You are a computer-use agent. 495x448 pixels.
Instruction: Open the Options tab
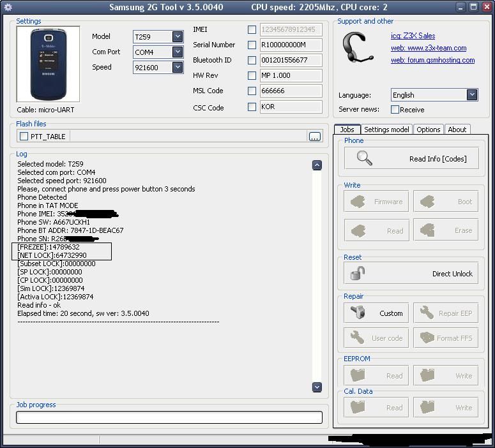pos(428,130)
